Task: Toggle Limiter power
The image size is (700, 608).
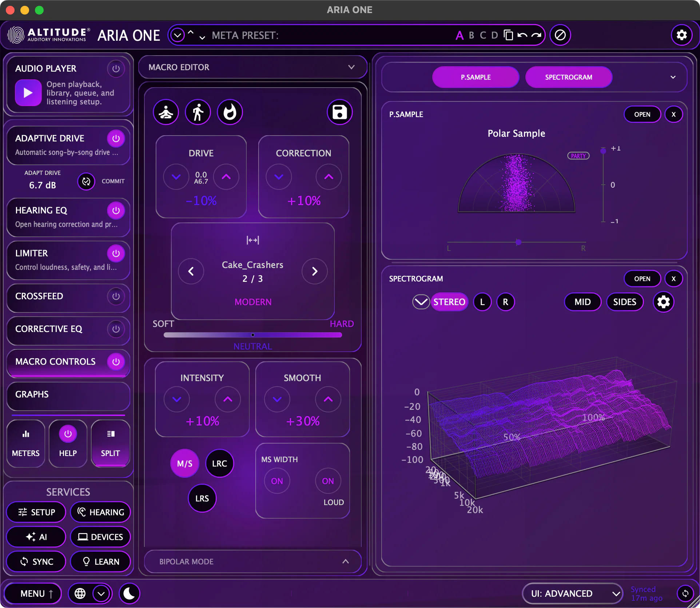Action: [116, 253]
